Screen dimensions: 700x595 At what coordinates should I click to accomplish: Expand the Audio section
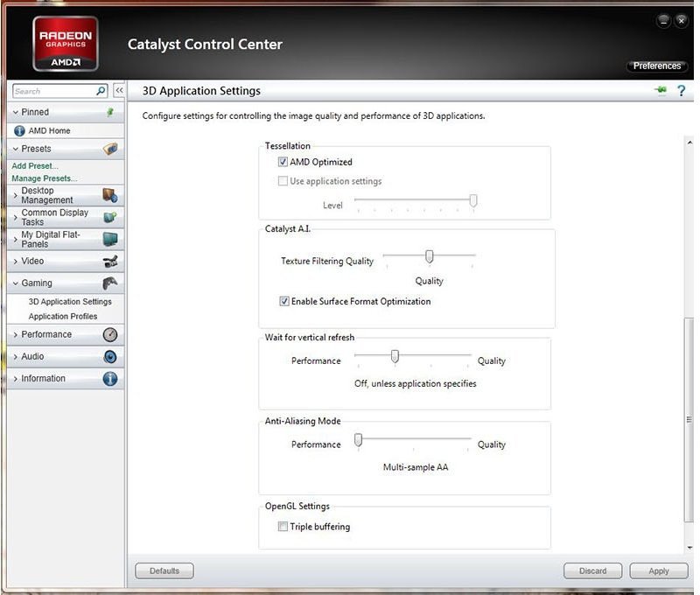[x=16, y=357]
